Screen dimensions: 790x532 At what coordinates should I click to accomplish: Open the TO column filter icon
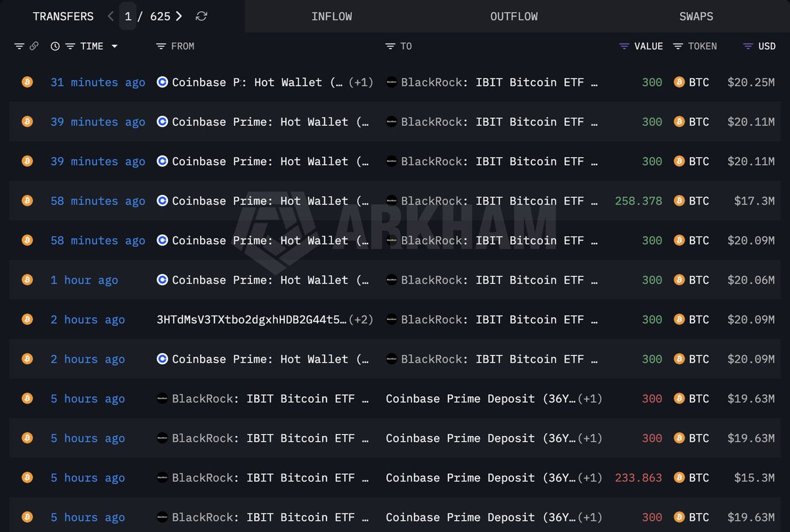391,46
